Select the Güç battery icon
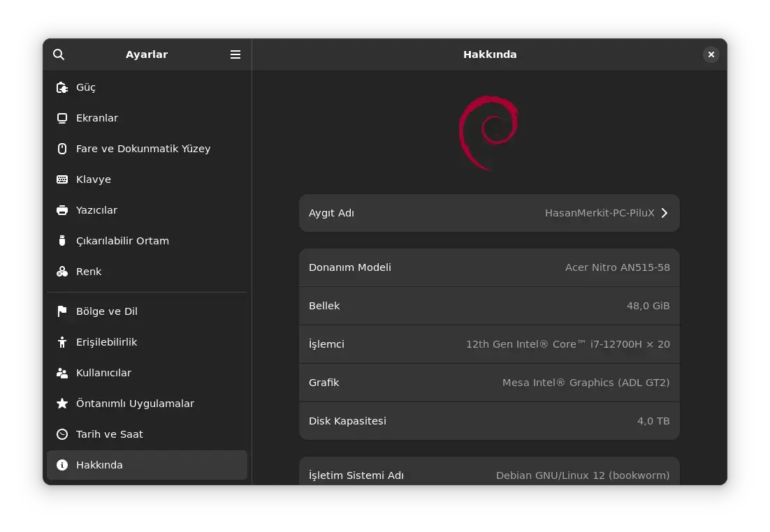The width and height of the screenshot is (770, 532). (x=62, y=87)
